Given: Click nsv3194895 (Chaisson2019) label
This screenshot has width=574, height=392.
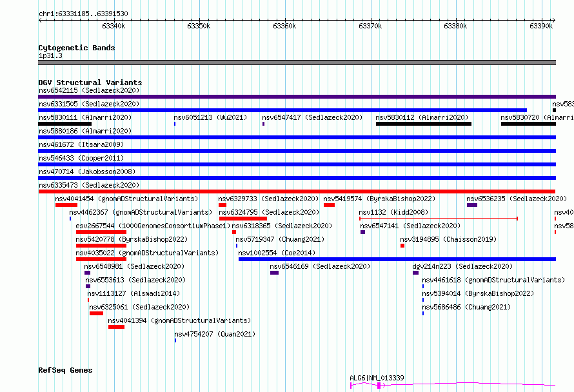Looking at the screenshot, I should (448, 239).
